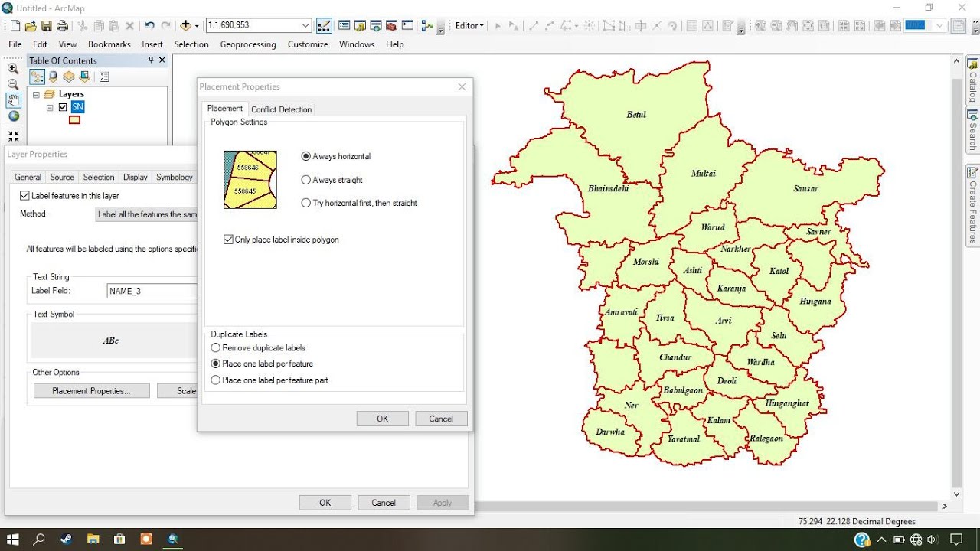Open the labeling Method dropdown

(146, 214)
